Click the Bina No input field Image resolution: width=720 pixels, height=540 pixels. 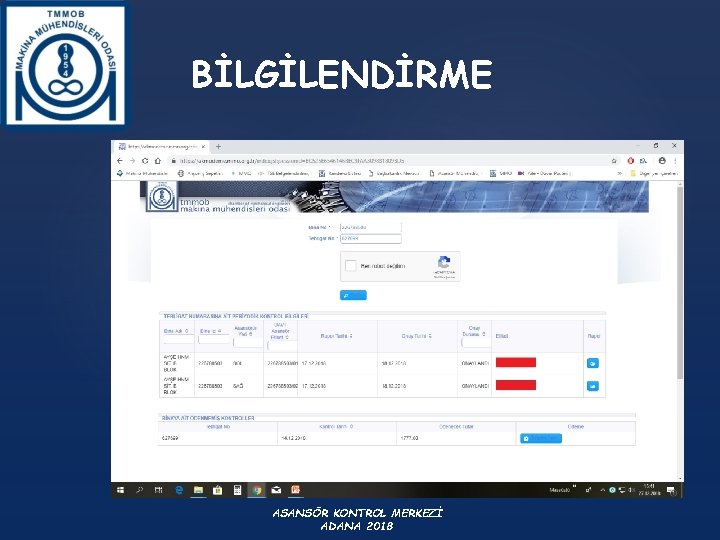371,227
